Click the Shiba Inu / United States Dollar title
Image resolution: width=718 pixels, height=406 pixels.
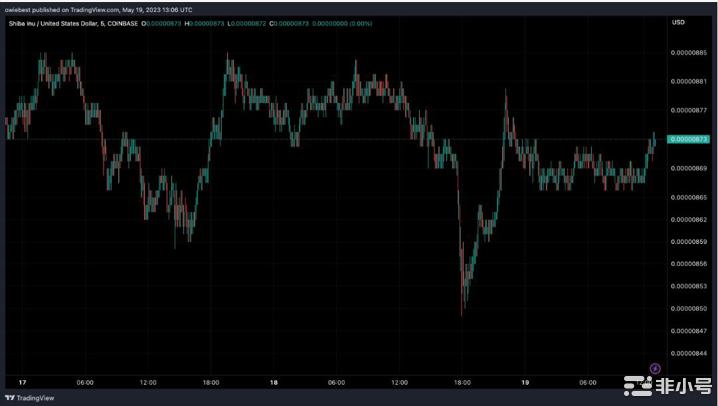coord(52,22)
